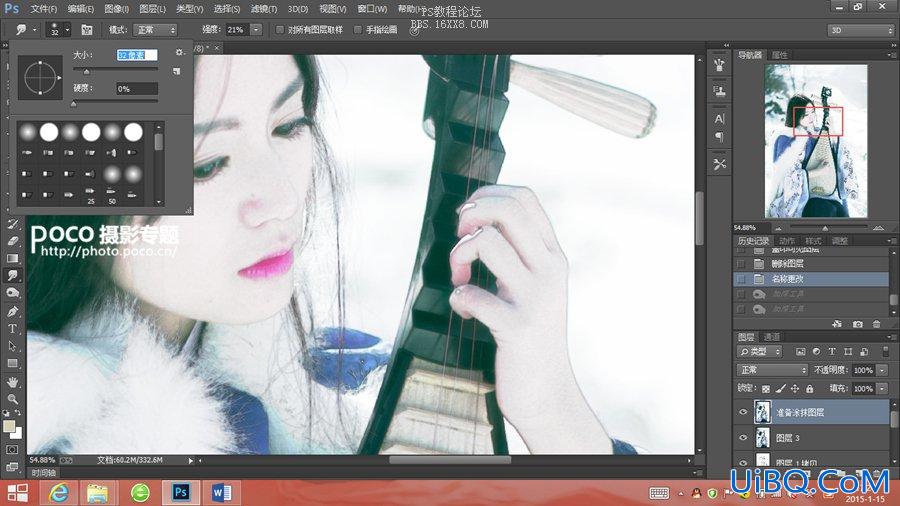Filter layers by type layer icon
900x506 pixels.
tap(832, 351)
